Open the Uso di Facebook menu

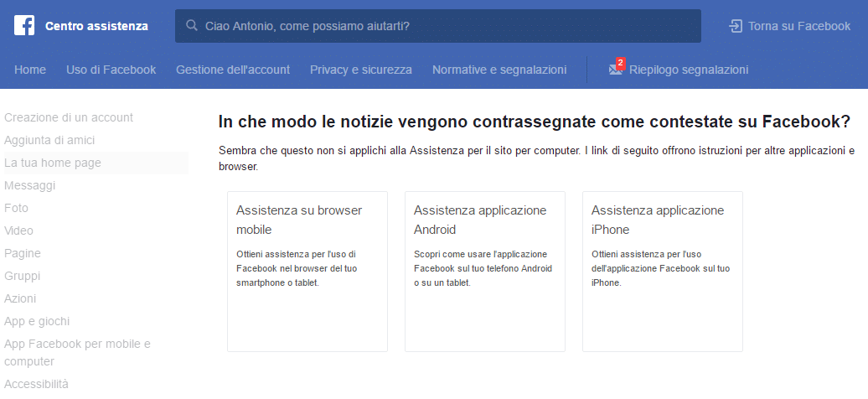point(111,70)
